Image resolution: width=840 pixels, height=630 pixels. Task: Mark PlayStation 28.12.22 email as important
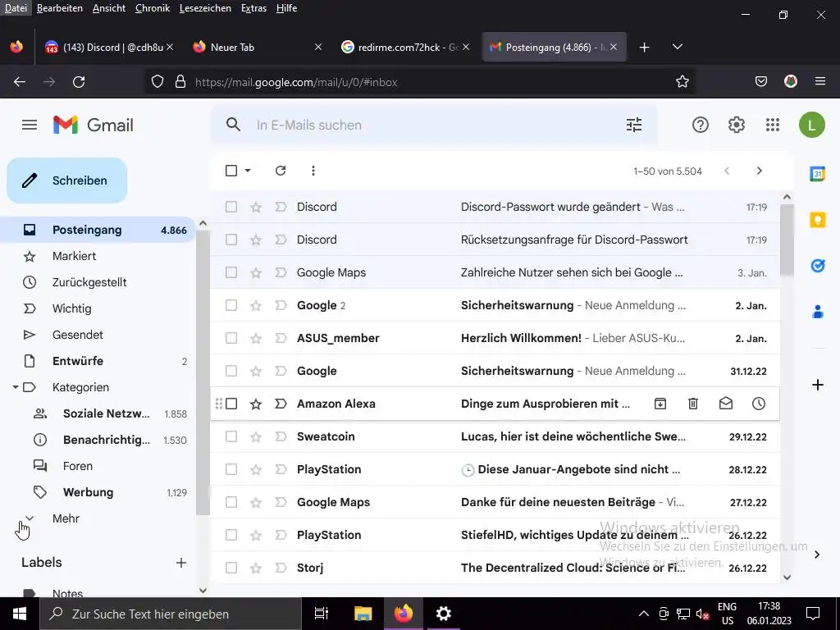(x=281, y=469)
